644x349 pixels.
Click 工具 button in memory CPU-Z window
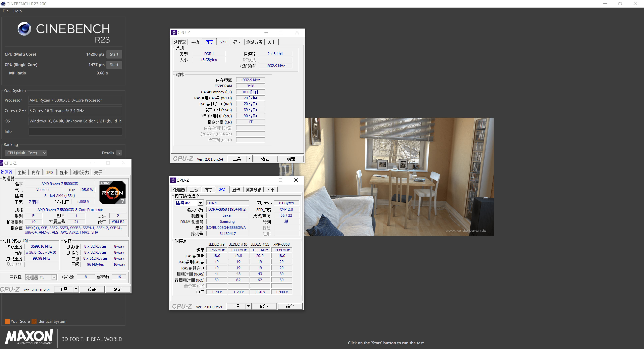tap(237, 159)
